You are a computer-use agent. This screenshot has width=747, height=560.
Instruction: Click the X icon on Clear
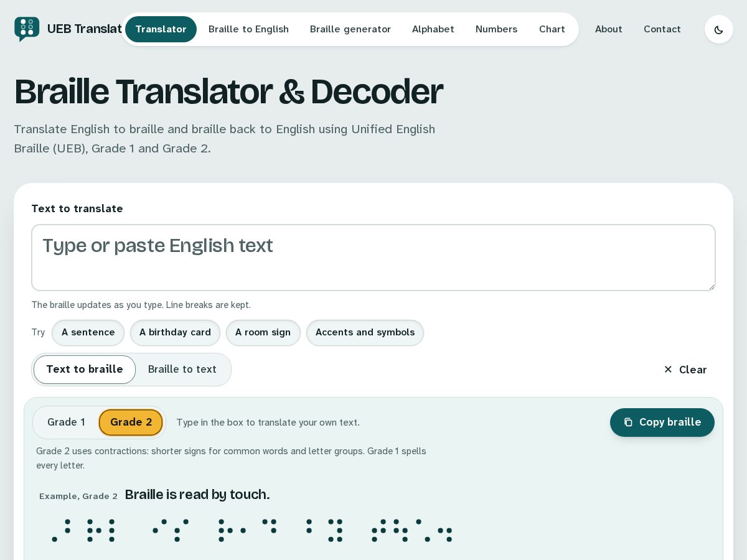click(668, 370)
